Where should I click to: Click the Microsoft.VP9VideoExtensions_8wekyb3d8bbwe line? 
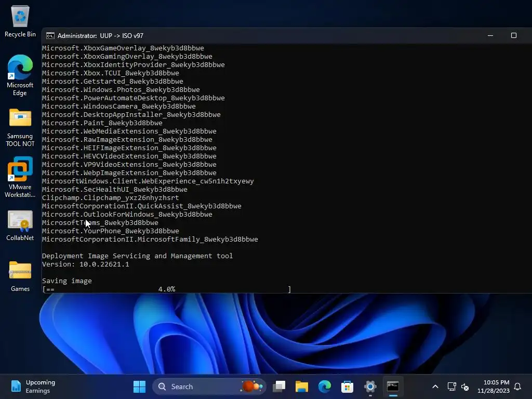pos(129,165)
